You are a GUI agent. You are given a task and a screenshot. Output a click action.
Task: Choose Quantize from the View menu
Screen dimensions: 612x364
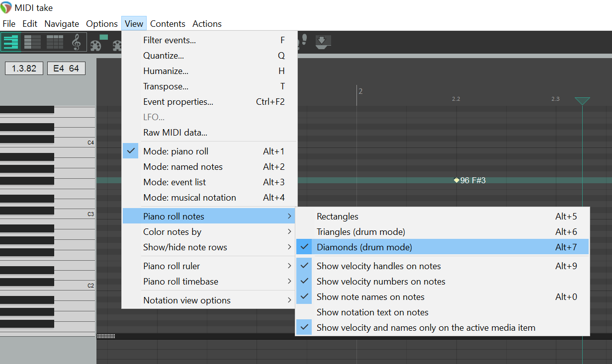[x=163, y=56]
